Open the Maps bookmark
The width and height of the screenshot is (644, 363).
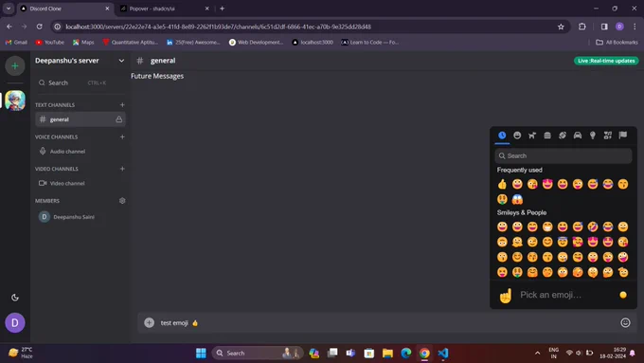83,43
